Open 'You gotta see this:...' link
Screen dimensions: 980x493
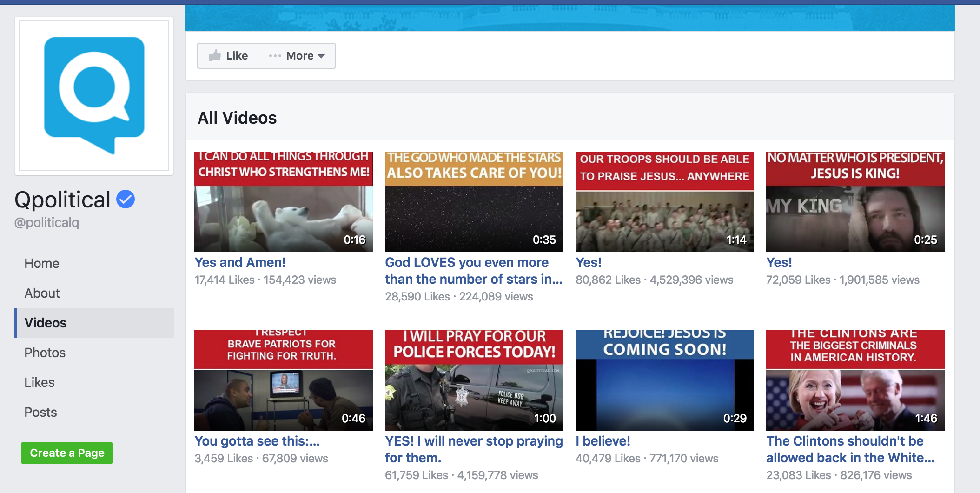[257, 441]
